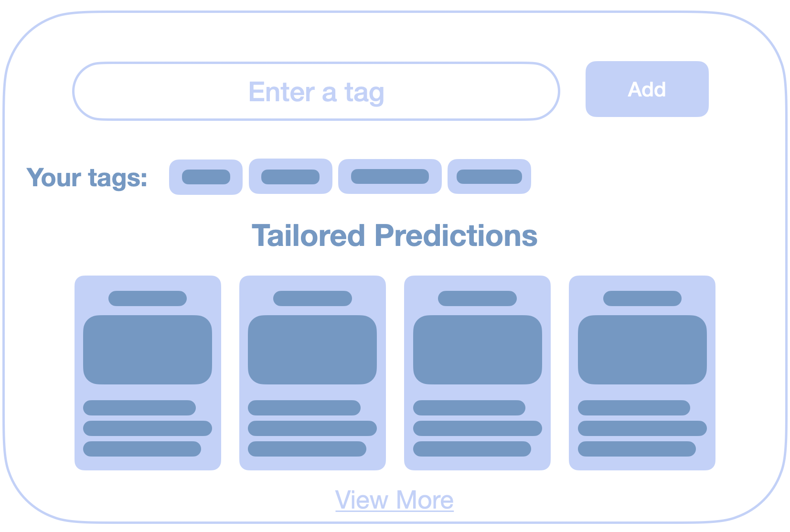The height and width of the screenshot is (532, 790).
Task: Click the third card's description text lines
Action: (478, 428)
